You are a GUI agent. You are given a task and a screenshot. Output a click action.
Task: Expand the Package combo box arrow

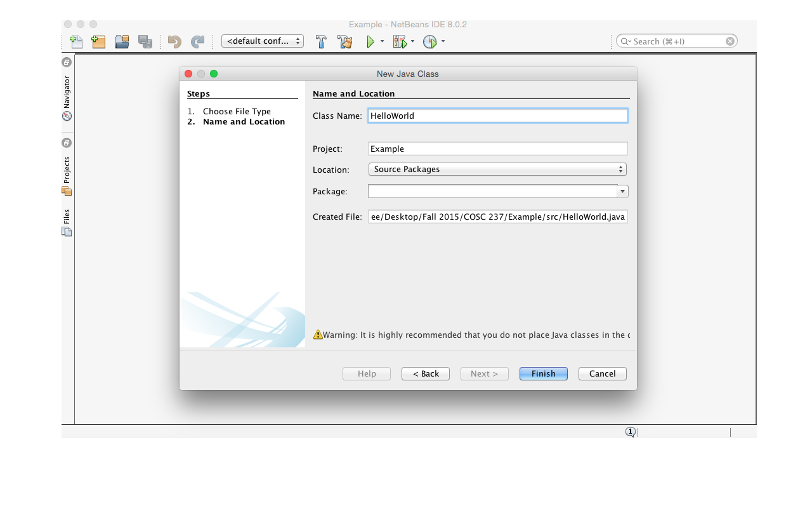(622, 191)
